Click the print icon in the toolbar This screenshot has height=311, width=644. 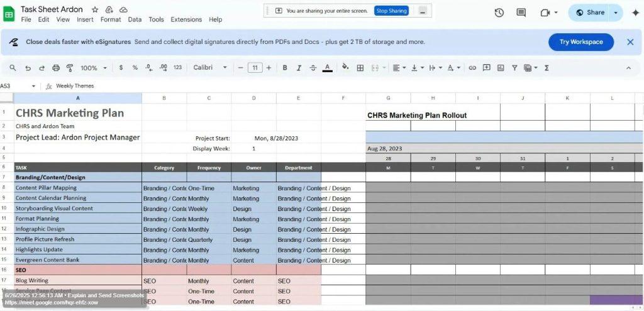click(56, 68)
